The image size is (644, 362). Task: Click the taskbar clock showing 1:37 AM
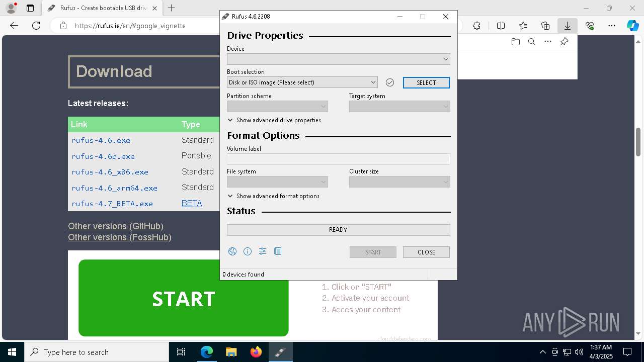tap(601, 352)
